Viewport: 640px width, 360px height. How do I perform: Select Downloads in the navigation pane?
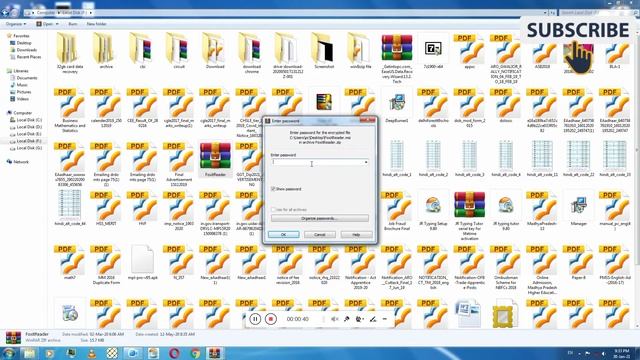(x=26, y=50)
